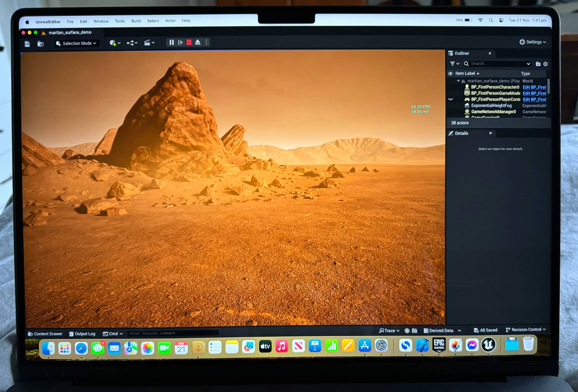
Task: Click Edit BP_First link for BP_FirstPersonCharacter0
Action: [x=534, y=87]
